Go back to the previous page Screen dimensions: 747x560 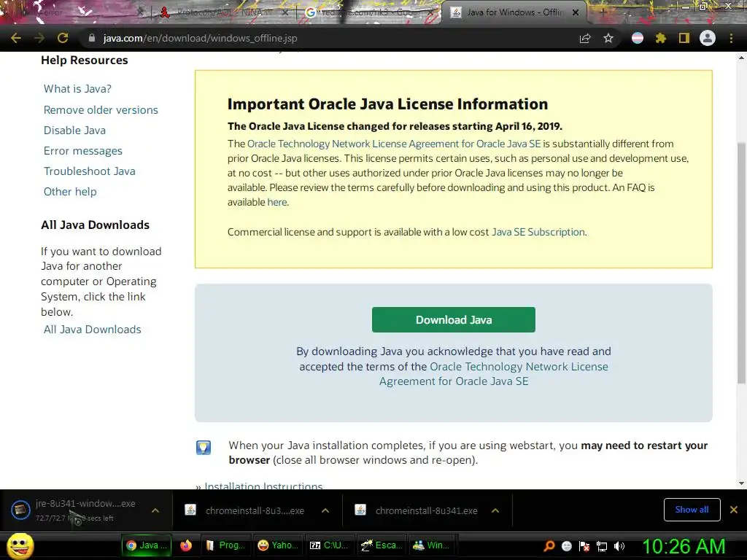click(16, 38)
